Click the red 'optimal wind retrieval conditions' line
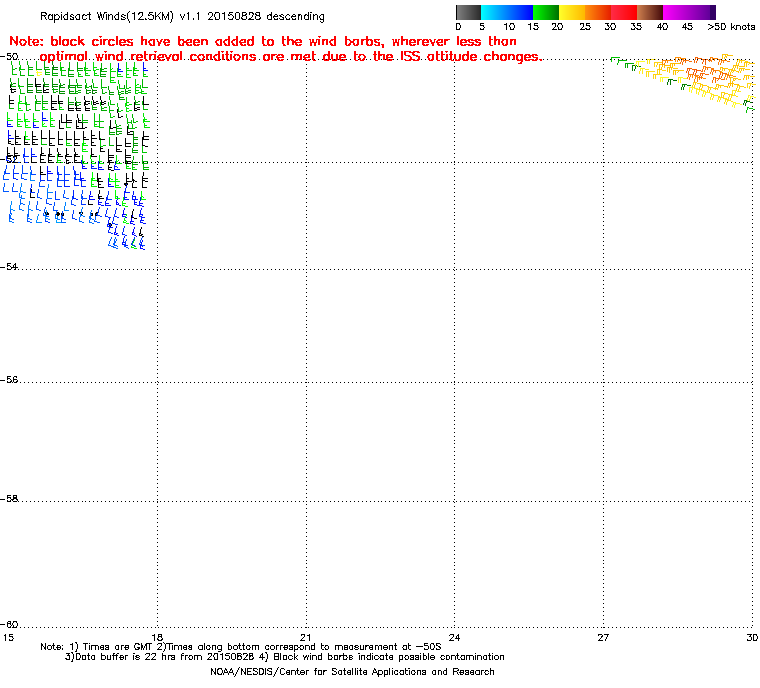 point(291,57)
